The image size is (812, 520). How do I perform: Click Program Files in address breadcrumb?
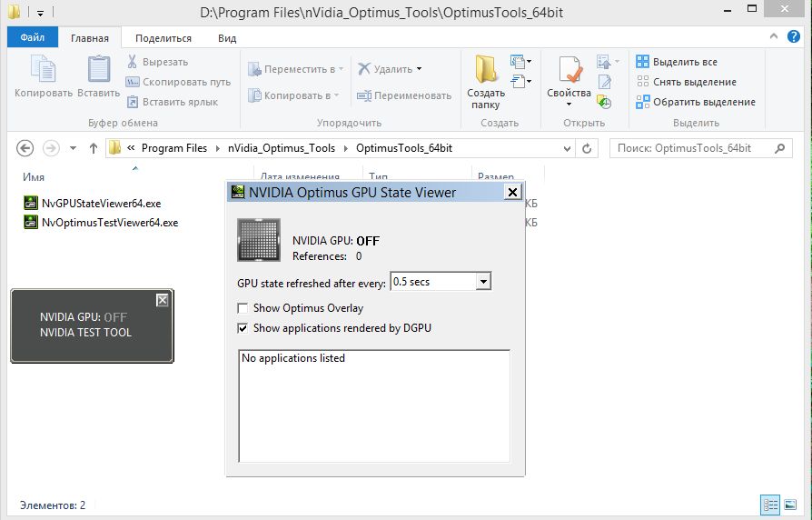coord(174,148)
